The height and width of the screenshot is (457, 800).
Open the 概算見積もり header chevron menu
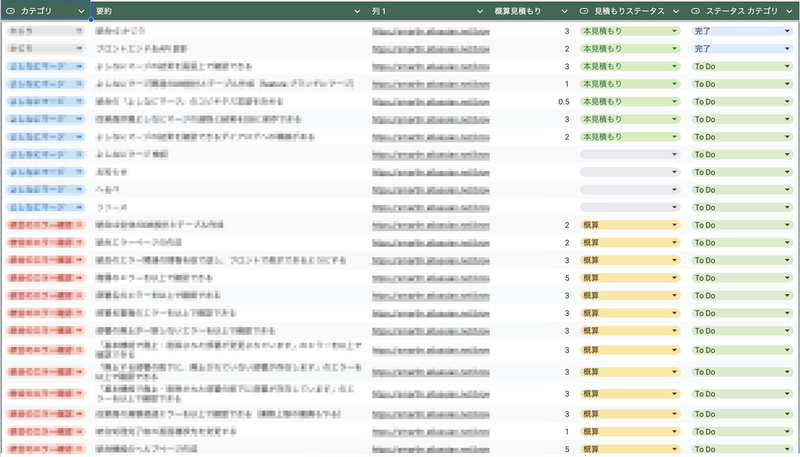[564, 11]
